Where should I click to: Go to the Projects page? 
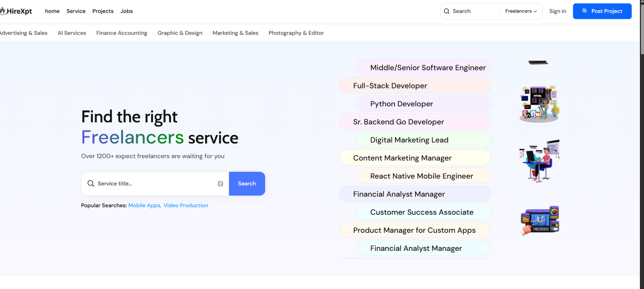pyautogui.click(x=103, y=11)
